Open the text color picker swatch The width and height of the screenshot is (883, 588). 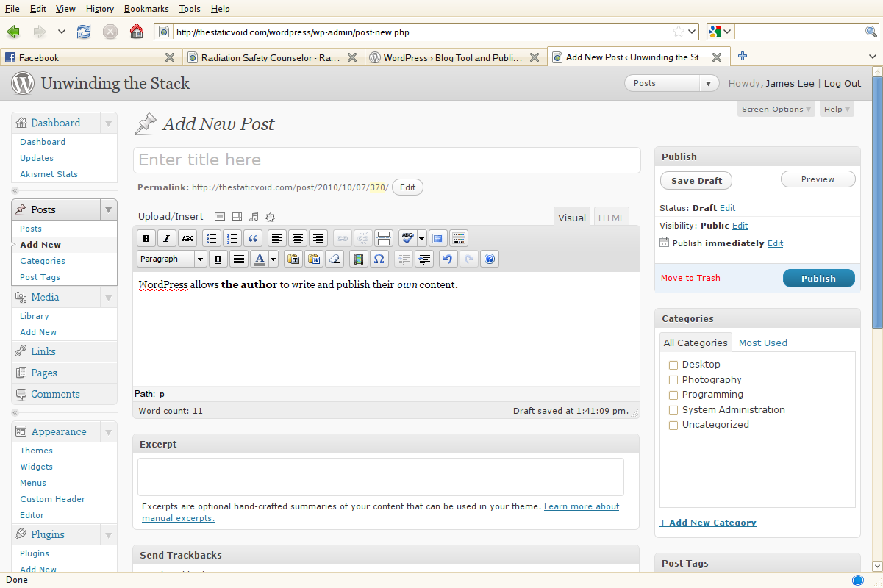tap(259, 259)
